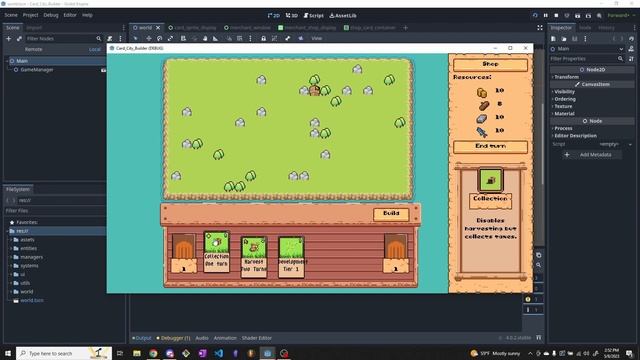The image size is (640, 360).
Task: Open the Shader Editor bottom panel tab
Action: click(x=257, y=338)
